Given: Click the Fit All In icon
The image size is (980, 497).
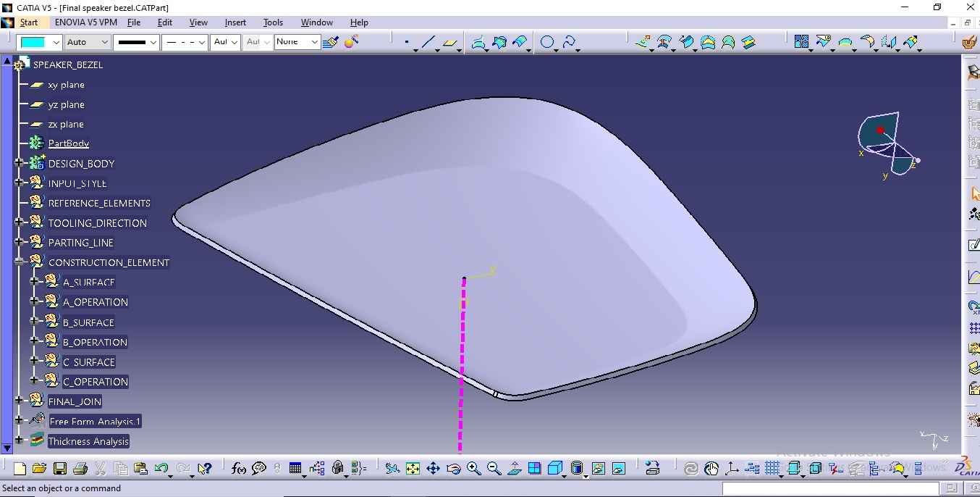Looking at the screenshot, I should [x=413, y=469].
